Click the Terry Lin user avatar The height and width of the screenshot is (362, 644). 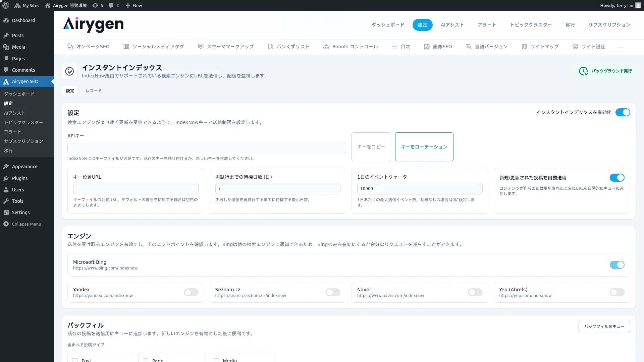click(x=638, y=5)
